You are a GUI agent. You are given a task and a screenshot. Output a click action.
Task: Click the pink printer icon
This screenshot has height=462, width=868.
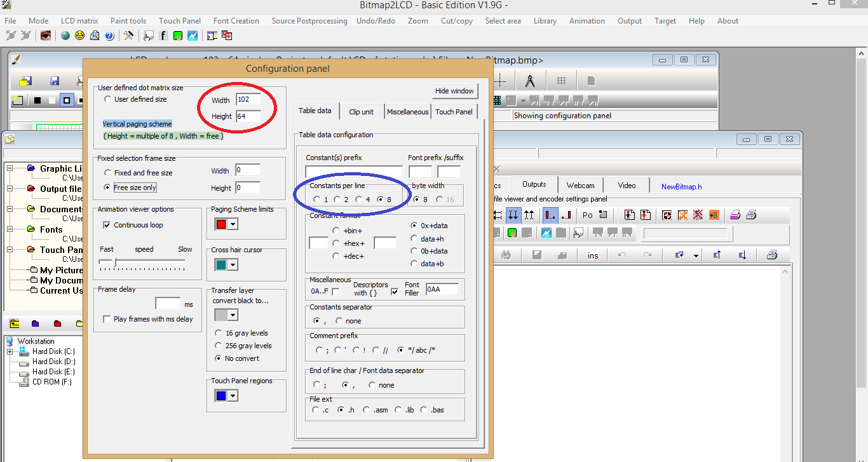click(736, 215)
